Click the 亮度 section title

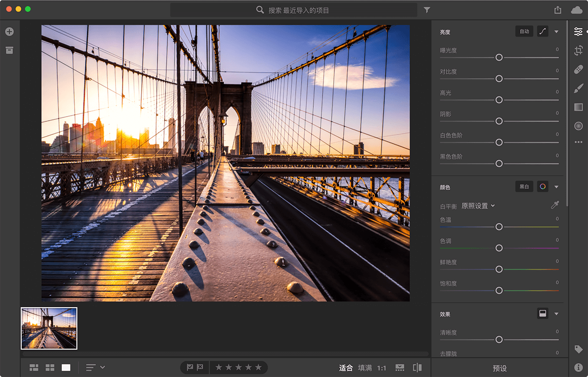coord(445,32)
